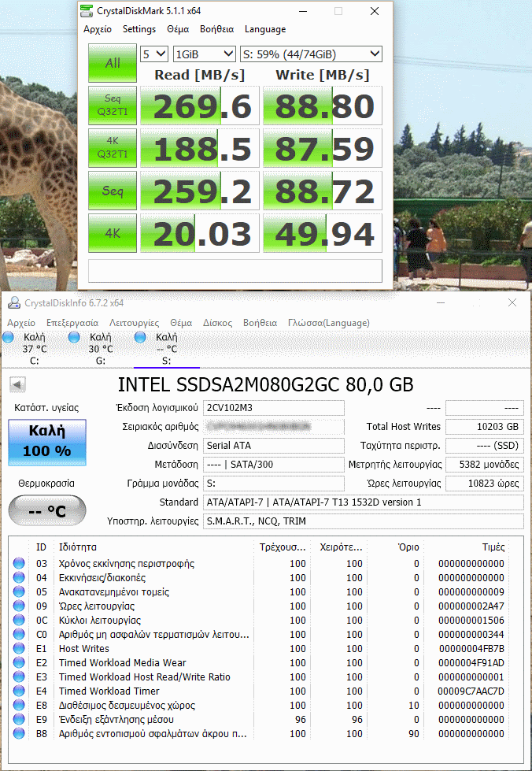The width and height of the screenshot is (532, 771).
Task: Click the Total Host Writes value 10203 GB
Action: [484, 426]
